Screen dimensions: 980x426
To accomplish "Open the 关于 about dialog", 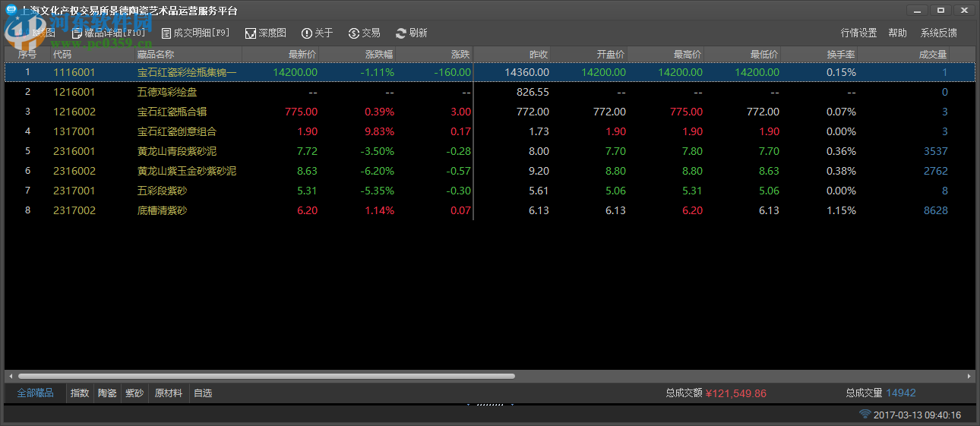I will (x=317, y=33).
